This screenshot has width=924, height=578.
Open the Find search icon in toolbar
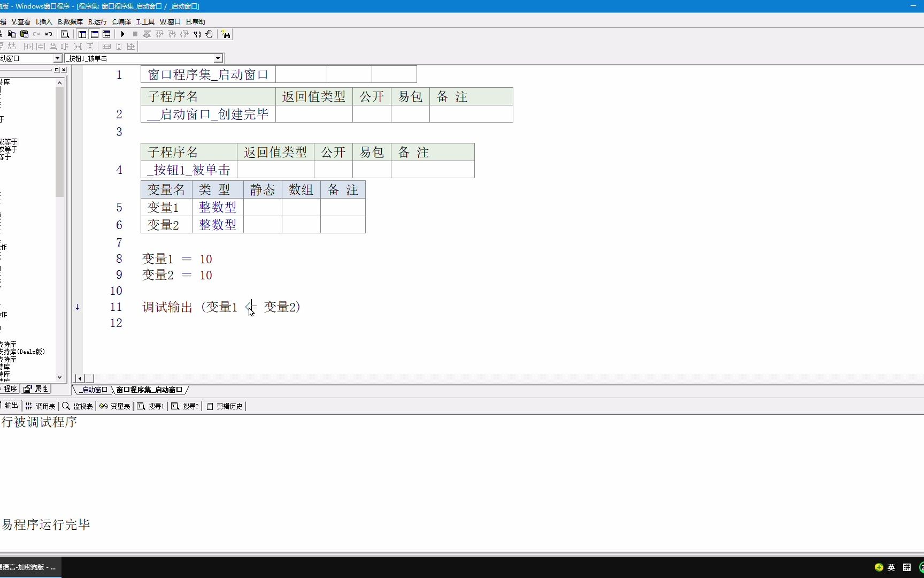pos(65,34)
